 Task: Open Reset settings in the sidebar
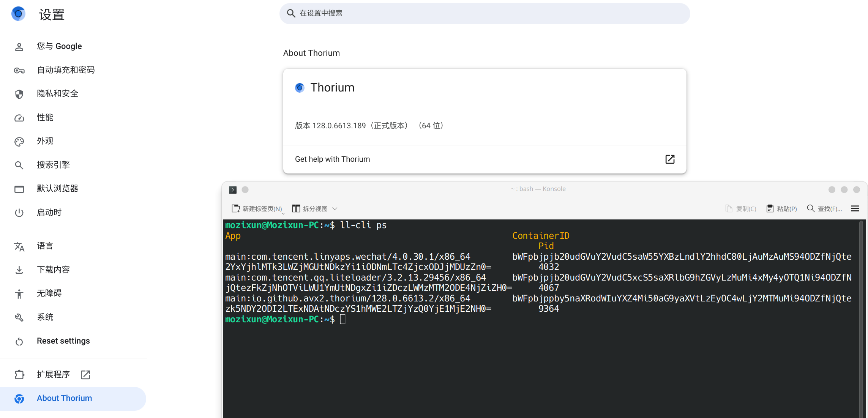pos(63,341)
